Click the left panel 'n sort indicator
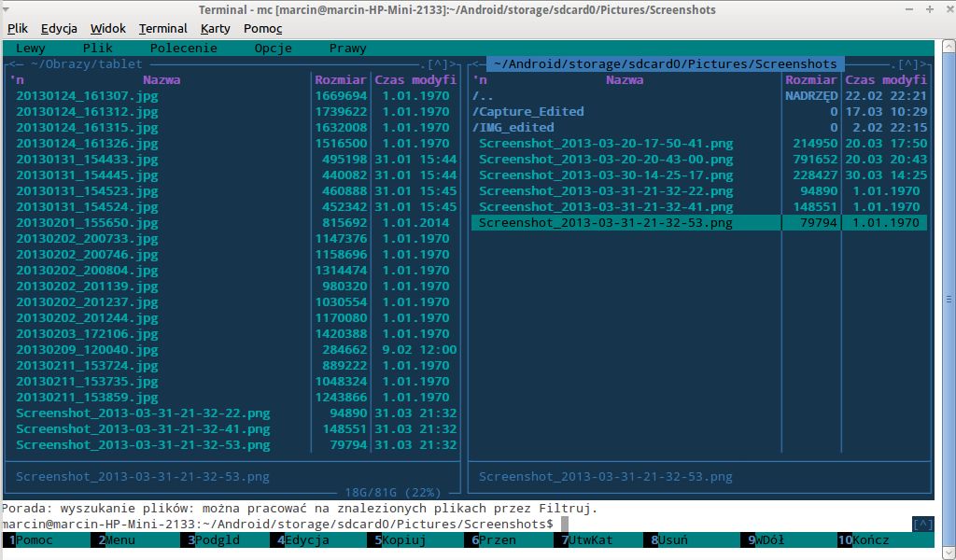 click(x=17, y=80)
